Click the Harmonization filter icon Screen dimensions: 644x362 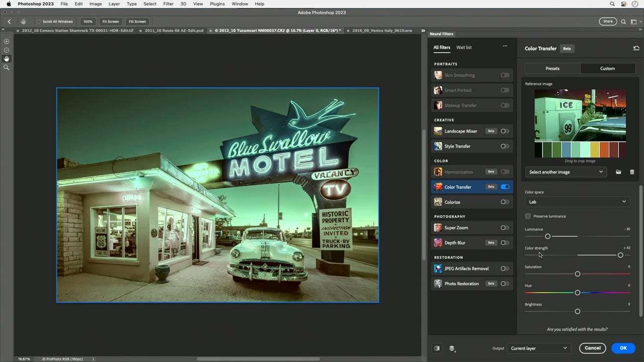438,171
